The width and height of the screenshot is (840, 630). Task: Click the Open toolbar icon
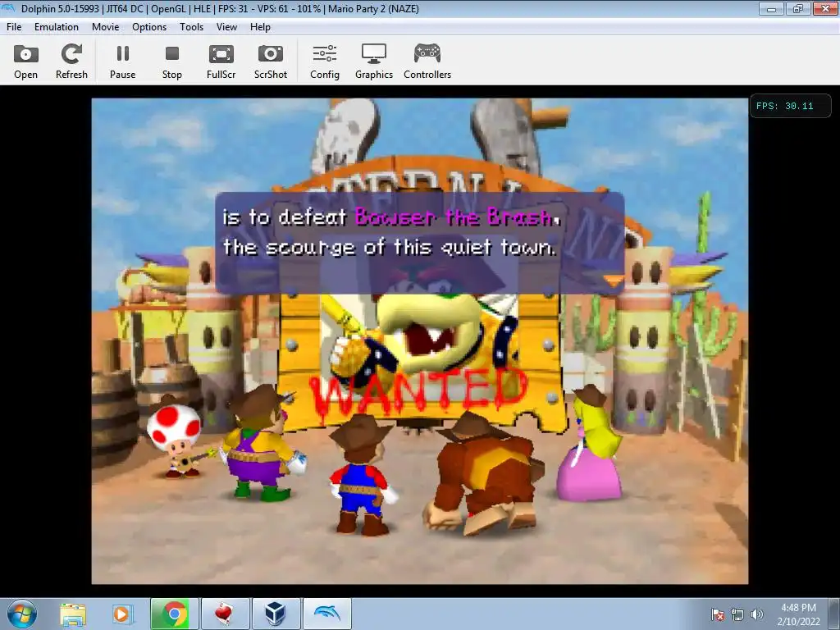click(x=25, y=61)
